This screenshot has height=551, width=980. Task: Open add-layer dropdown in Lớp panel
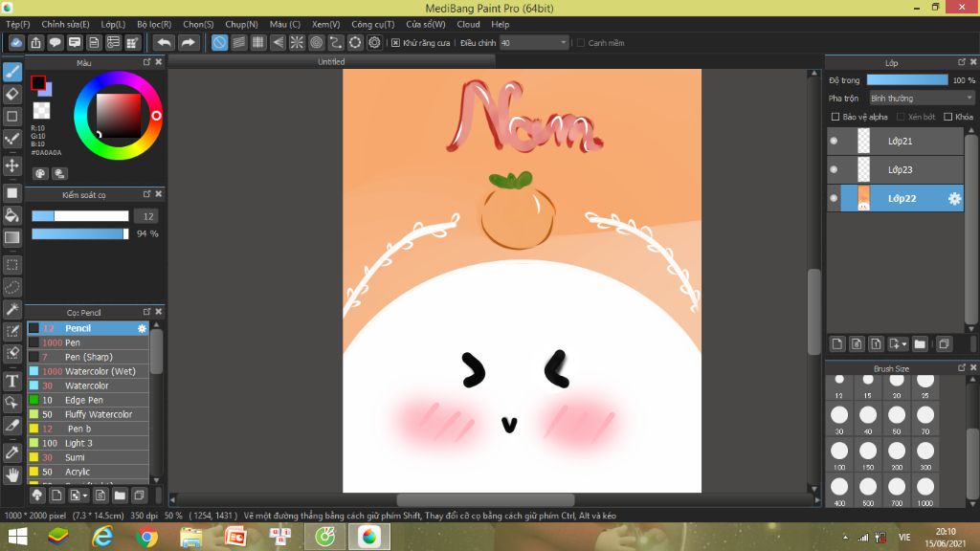(898, 343)
